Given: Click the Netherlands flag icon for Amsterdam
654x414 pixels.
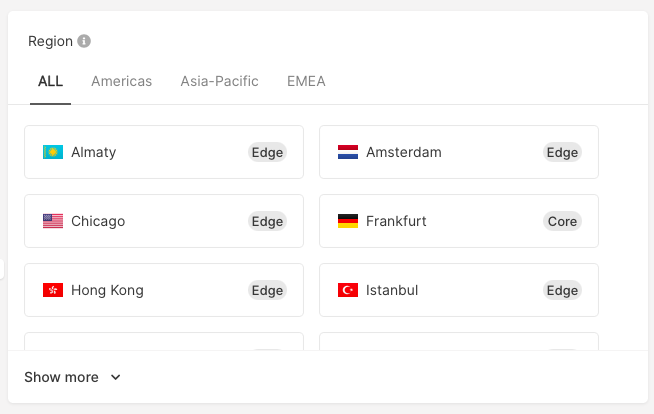Looking at the screenshot, I should [348, 152].
